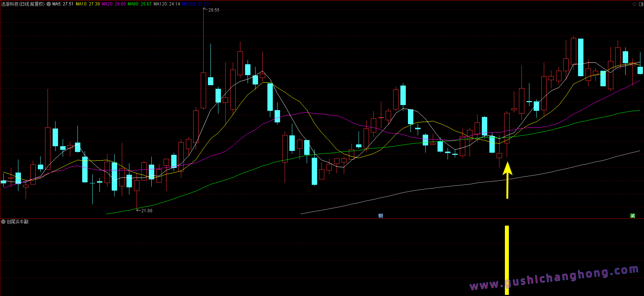Select the MA5: 27.51 label
Image resolution: width=644 pixels, height=296 pixels.
tap(63, 4)
